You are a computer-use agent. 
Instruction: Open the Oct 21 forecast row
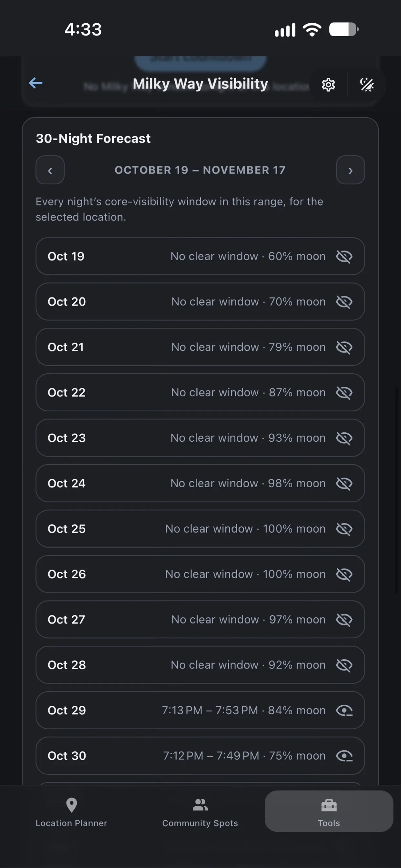click(x=200, y=347)
